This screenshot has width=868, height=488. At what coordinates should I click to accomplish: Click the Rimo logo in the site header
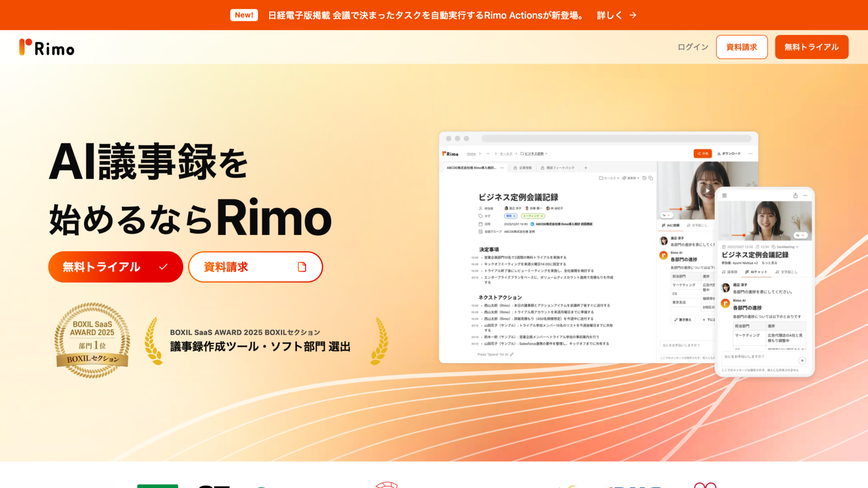(47, 47)
